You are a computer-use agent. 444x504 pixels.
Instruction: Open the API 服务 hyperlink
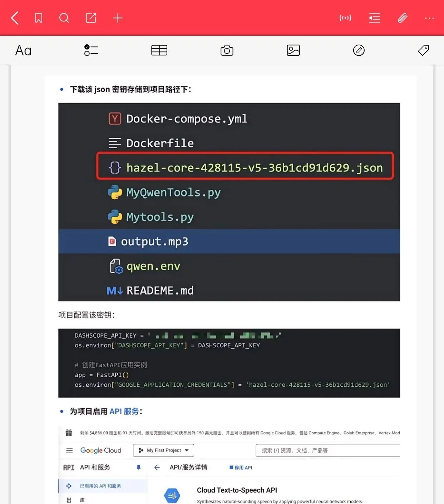coord(124,411)
